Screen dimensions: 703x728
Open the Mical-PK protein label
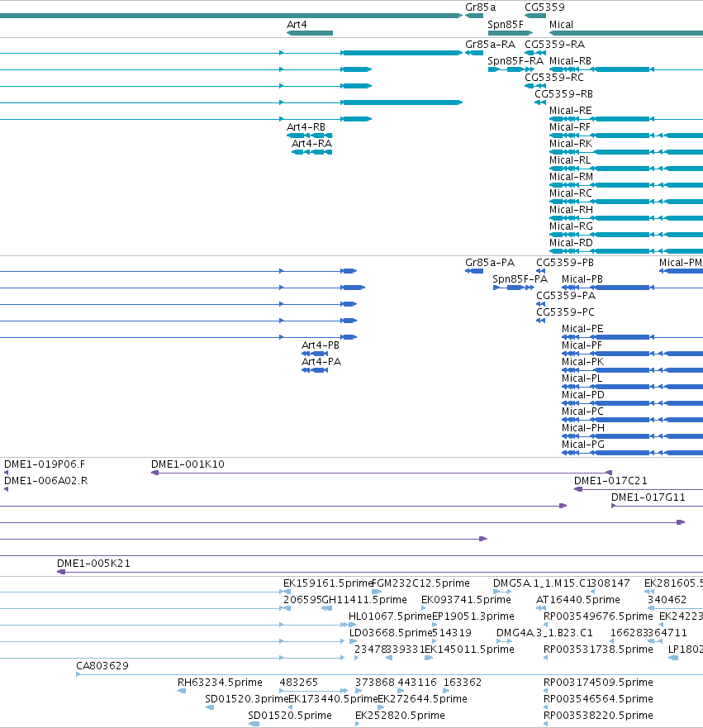pyautogui.click(x=583, y=362)
